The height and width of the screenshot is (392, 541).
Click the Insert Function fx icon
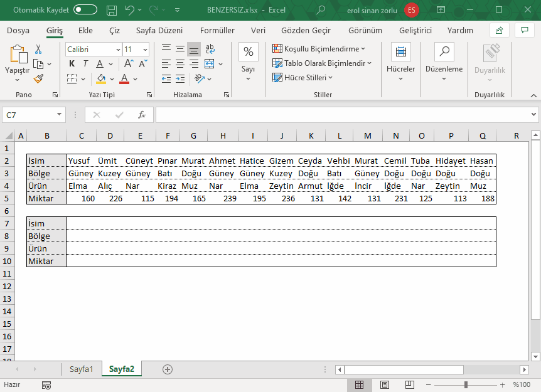point(142,115)
